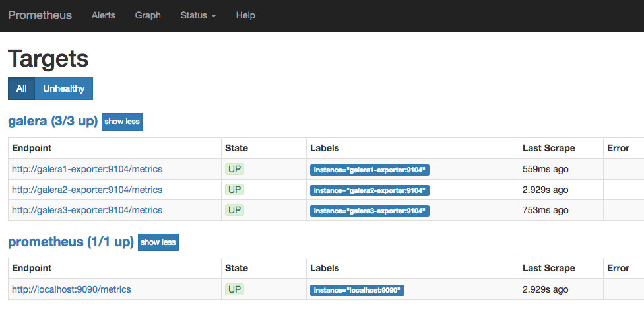Click State column header in prometheus table
644x317 pixels.
pyautogui.click(x=237, y=269)
